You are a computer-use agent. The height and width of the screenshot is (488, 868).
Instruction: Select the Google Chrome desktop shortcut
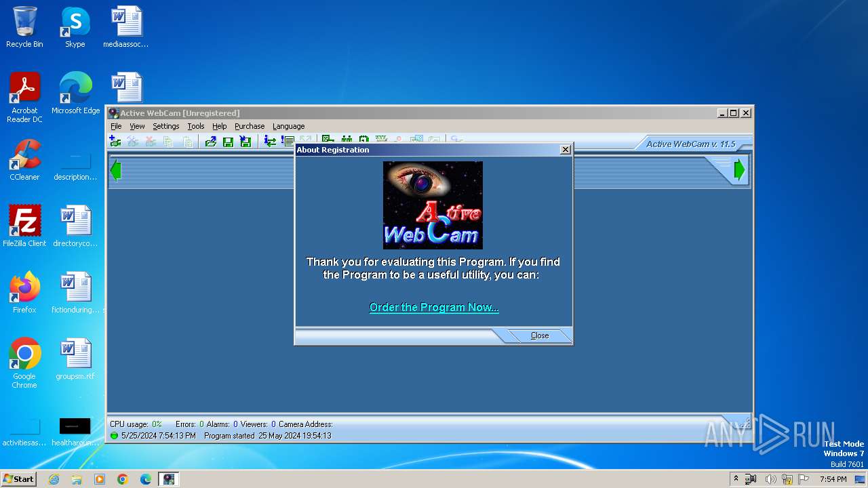click(x=24, y=363)
